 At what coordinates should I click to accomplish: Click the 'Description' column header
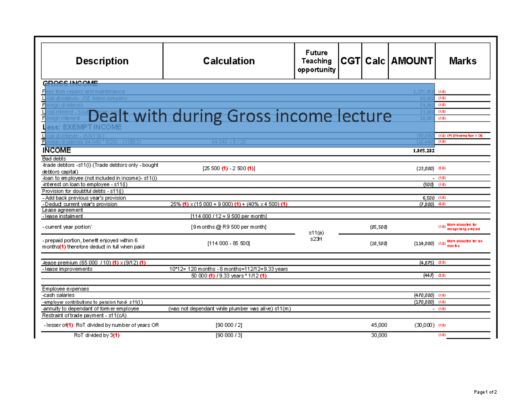click(x=102, y=61)
